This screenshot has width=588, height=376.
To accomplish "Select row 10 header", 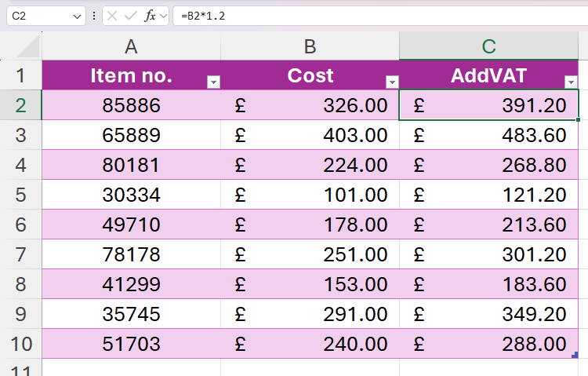I will (20, 344).
